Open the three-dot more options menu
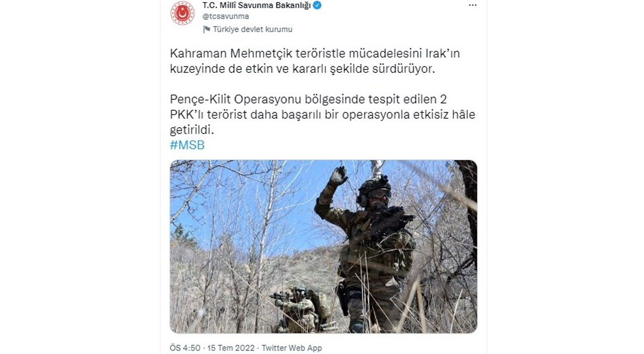The image size is (644, 354). pos(472,5)
